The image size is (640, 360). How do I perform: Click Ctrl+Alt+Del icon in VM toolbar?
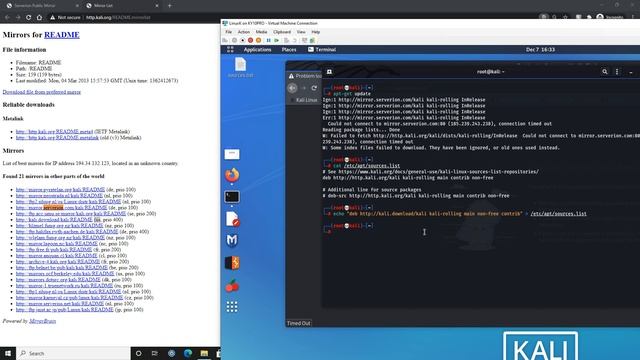click(225, 40)
